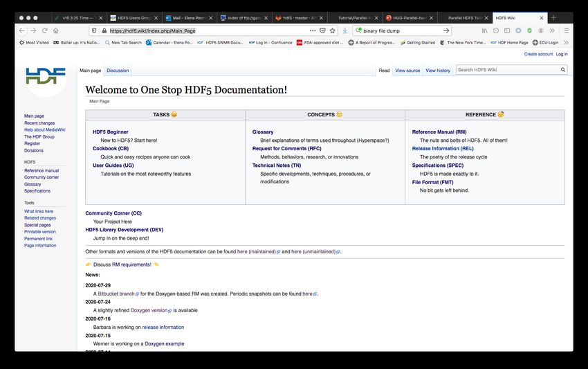Click the tracking protection shield in address bar
Viewport: 588px width, 369px height.
[x=94, y=30]
